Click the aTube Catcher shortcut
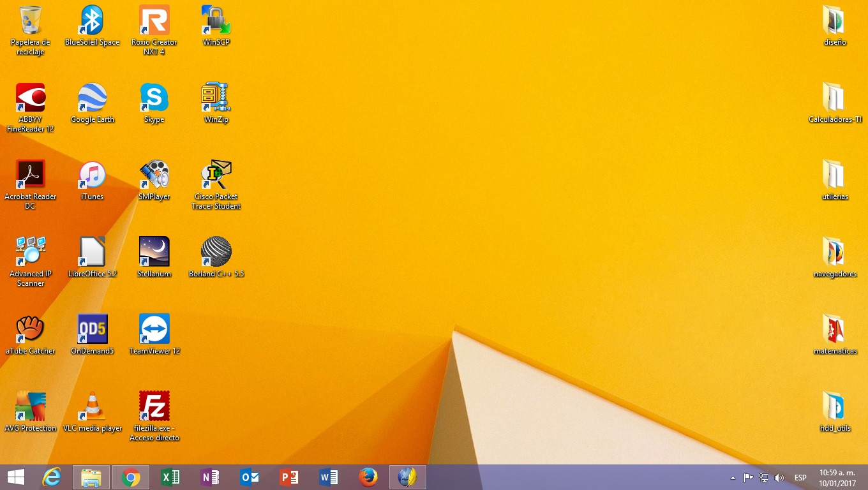Viewport: 868px width, 490px height. point(30,329)
